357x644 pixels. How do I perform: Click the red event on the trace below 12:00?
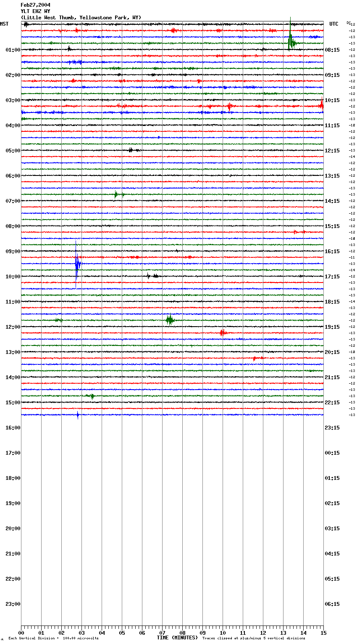click(x=223, y=333)
